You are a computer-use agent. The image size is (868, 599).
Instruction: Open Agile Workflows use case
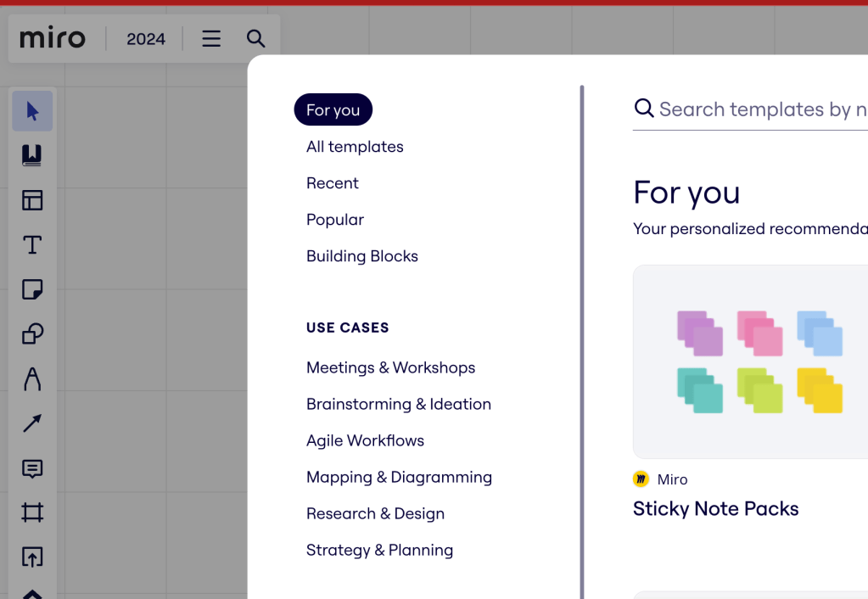[366, 440]
